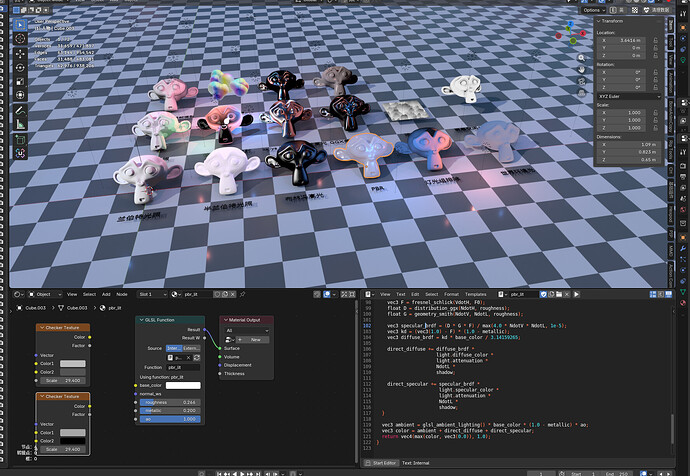Image resolution: width=690 pixels, height=476 pixels.
Task: Open the XYZ Euler rotation mode dropdown
Action: tap(628, 96)
